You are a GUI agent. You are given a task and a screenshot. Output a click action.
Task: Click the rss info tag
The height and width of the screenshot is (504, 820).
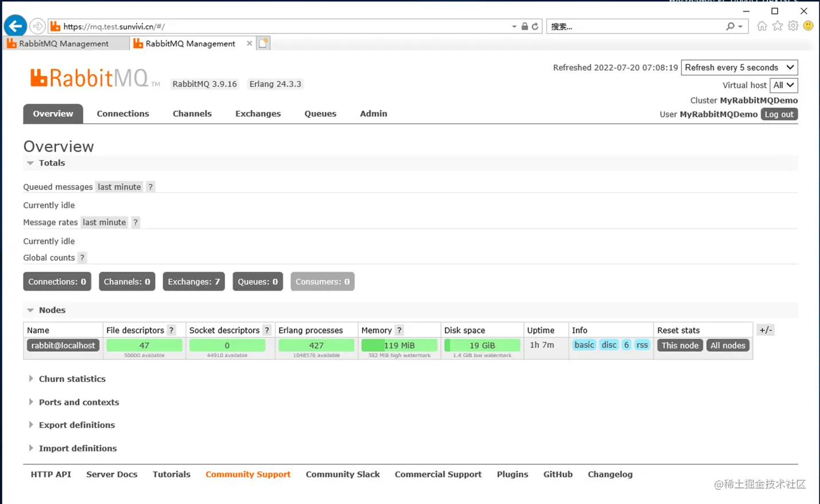pyautogui.click(x=642, y=345)
